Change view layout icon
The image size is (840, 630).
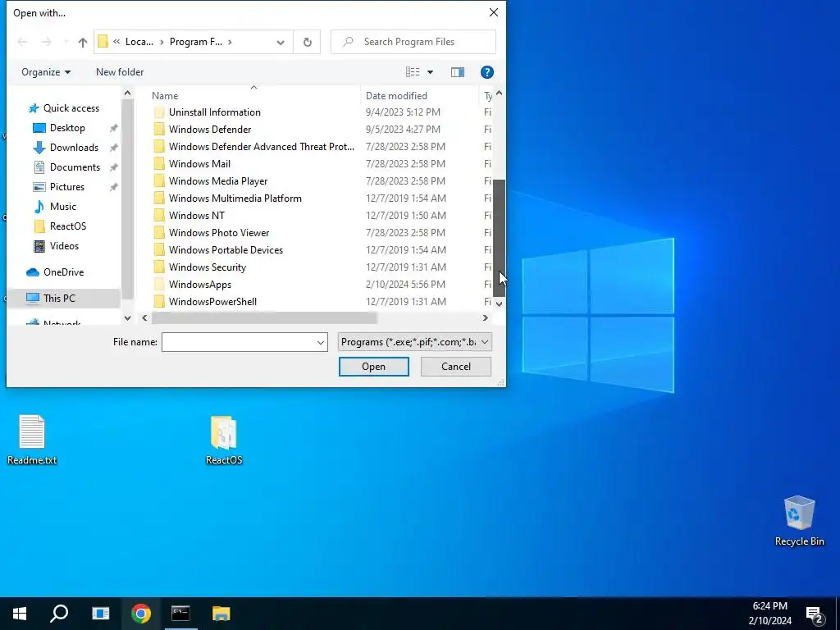(413, 72)
